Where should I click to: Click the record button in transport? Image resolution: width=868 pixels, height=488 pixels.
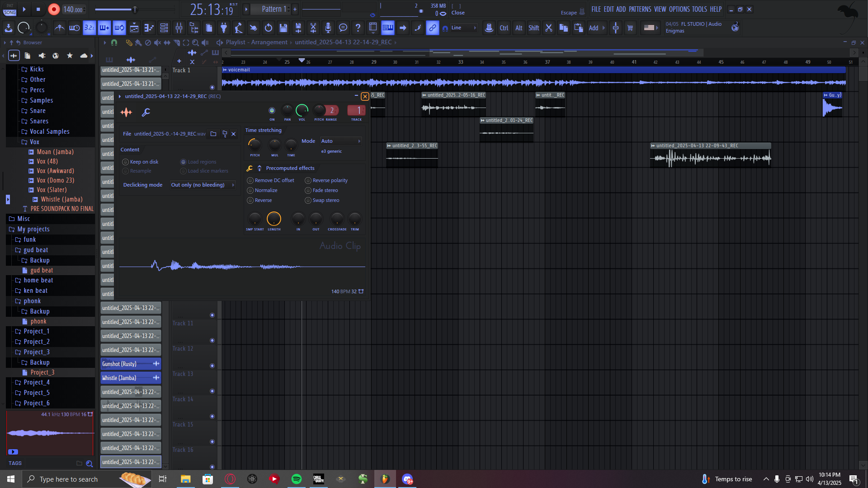(54, 9)
